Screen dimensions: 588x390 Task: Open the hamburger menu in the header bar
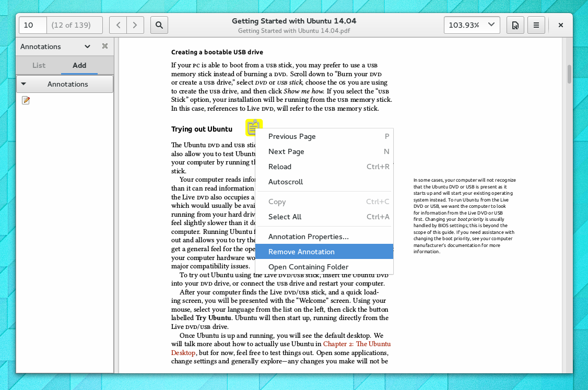(536, 25)
